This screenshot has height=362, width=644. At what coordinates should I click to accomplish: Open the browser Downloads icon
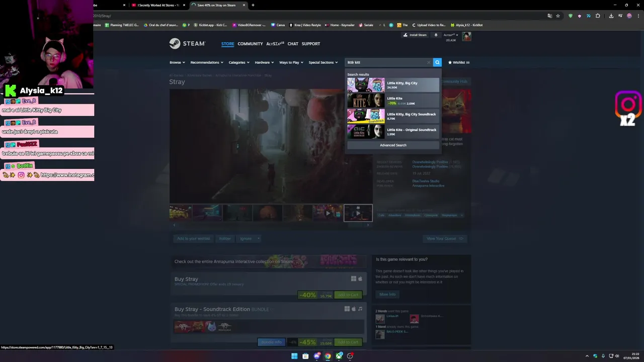point(611,16)
